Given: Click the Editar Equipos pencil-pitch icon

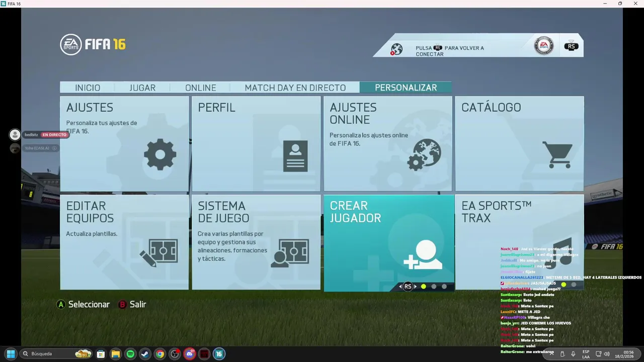Looking at the screenshot, I should [159, 252].
